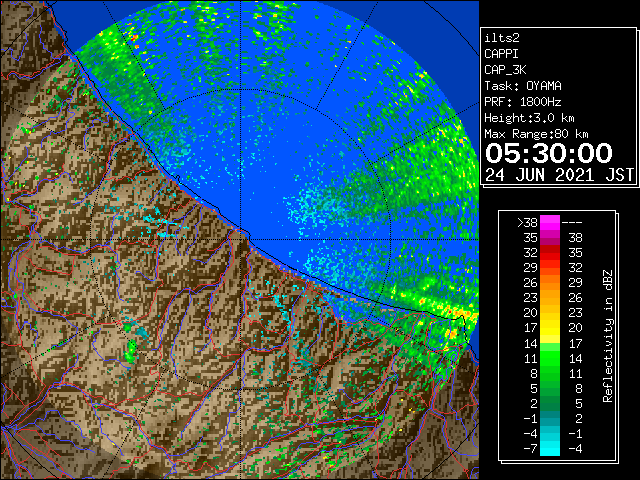Click the yellow 17 dBZ legend color
Viewport: 640px width, 480px height.
pos(550,328)
